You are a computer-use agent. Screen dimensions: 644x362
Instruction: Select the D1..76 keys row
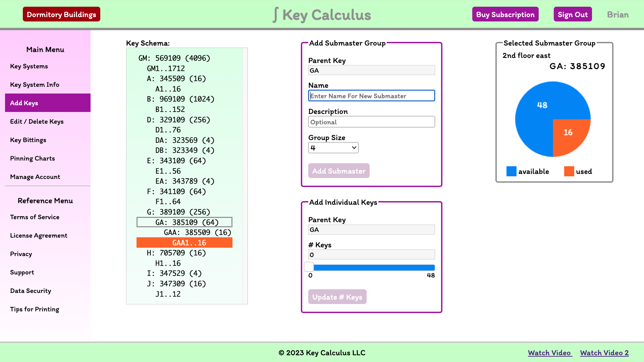184,130
